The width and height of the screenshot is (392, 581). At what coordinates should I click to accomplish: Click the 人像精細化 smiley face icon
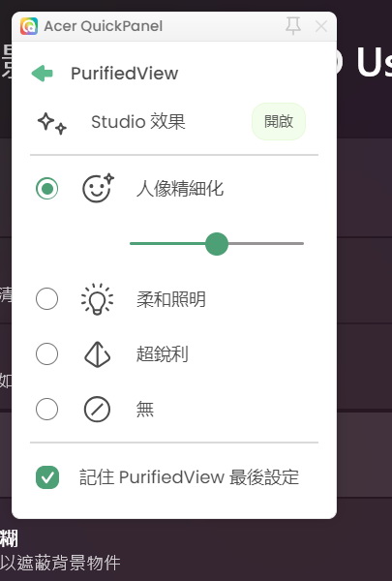pos(98,188)
